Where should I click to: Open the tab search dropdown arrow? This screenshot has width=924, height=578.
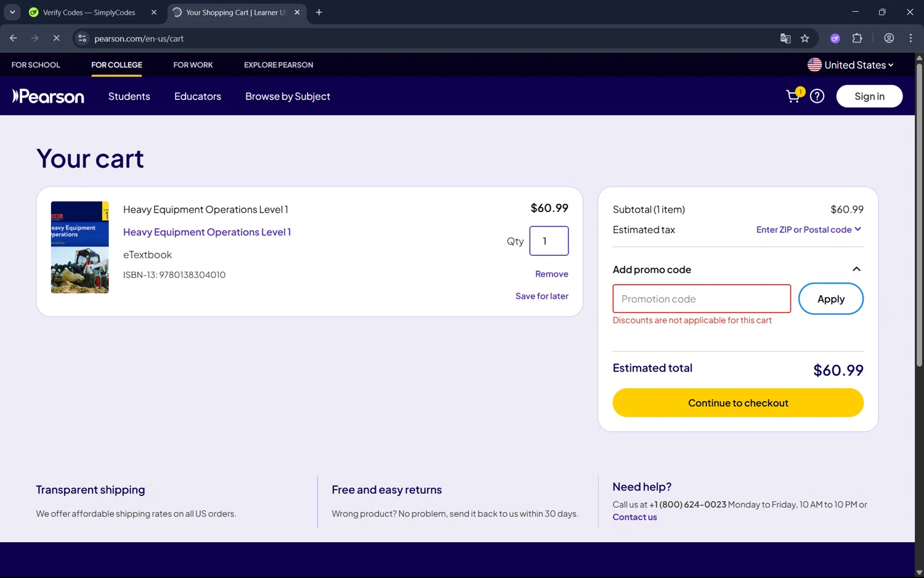click(x=12, y=12)
